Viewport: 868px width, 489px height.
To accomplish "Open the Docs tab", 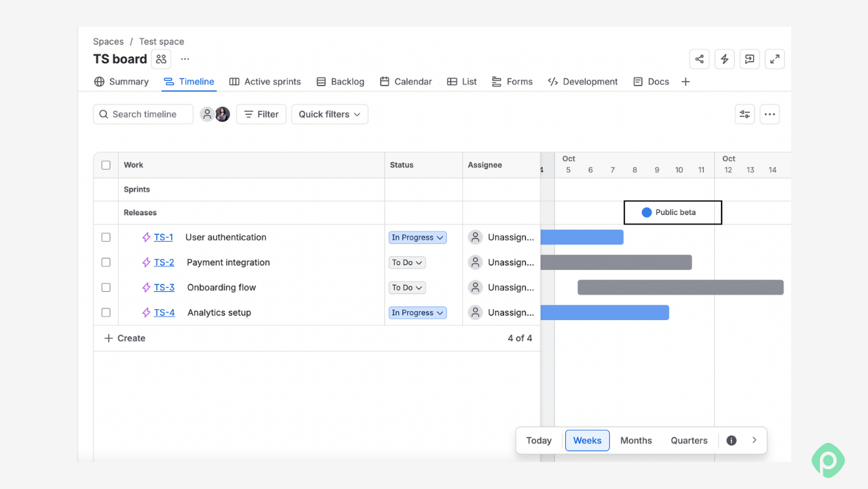I will [x=651, y=82].
